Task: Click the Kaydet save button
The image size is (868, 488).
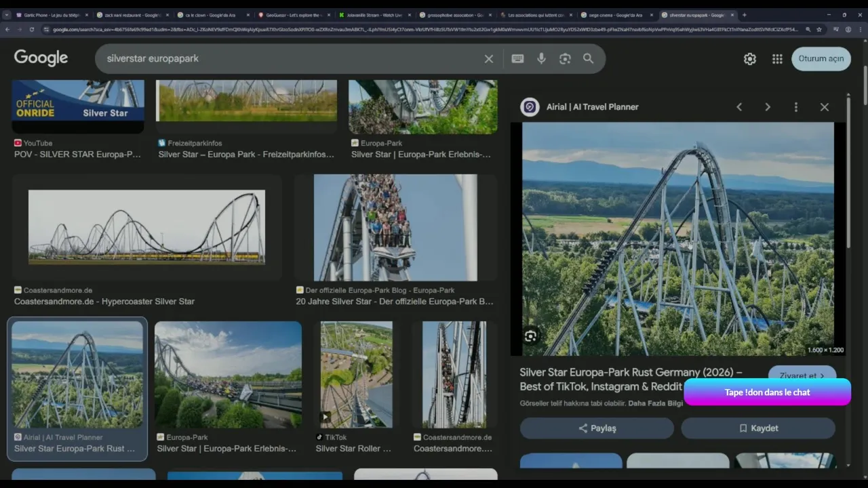Action: tap(758, 428)
